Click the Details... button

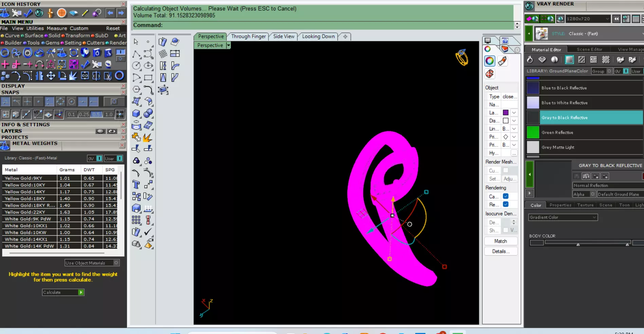click(x=501, y=251)
